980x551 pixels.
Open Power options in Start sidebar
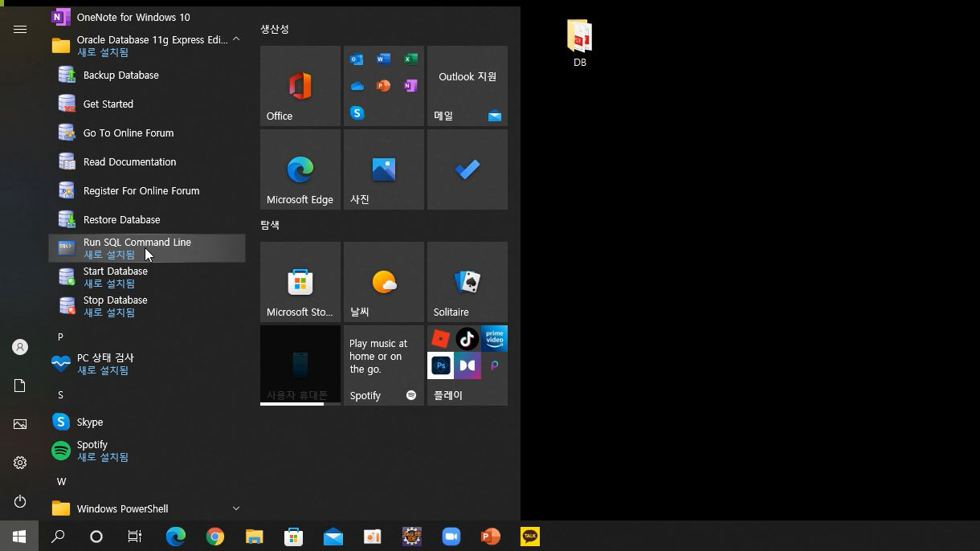tap(20, 501)
